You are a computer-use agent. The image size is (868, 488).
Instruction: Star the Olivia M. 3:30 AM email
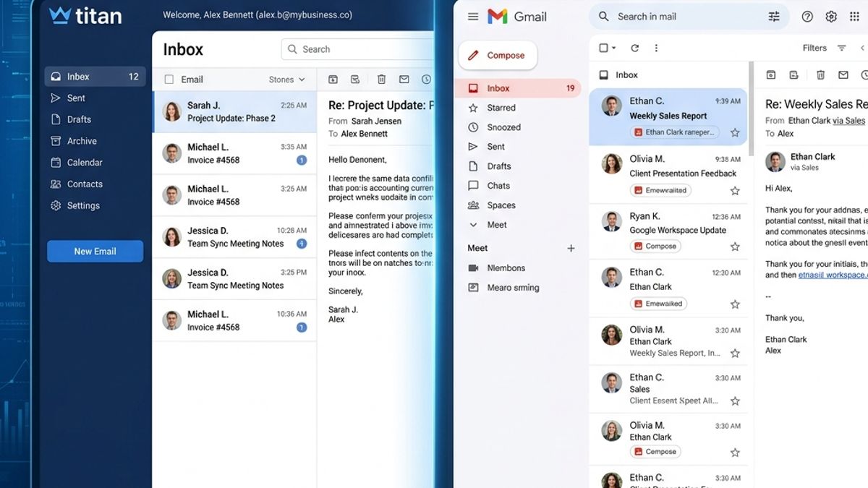[735, 453]
